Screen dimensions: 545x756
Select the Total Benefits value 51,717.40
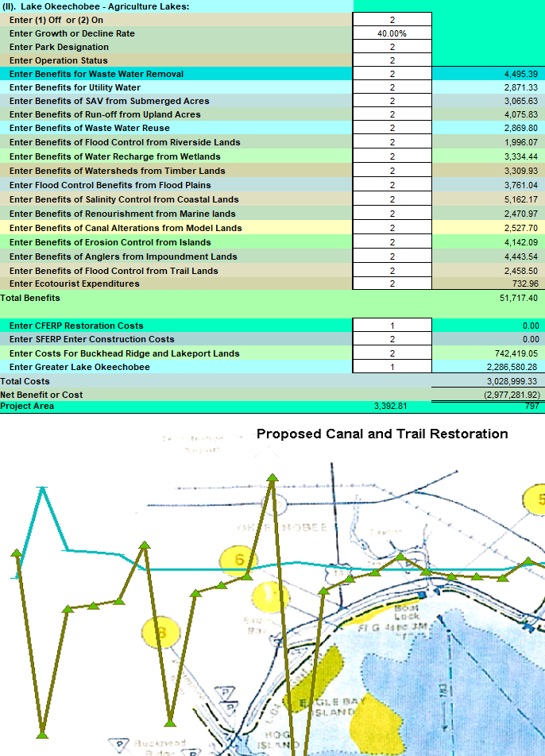516,298
